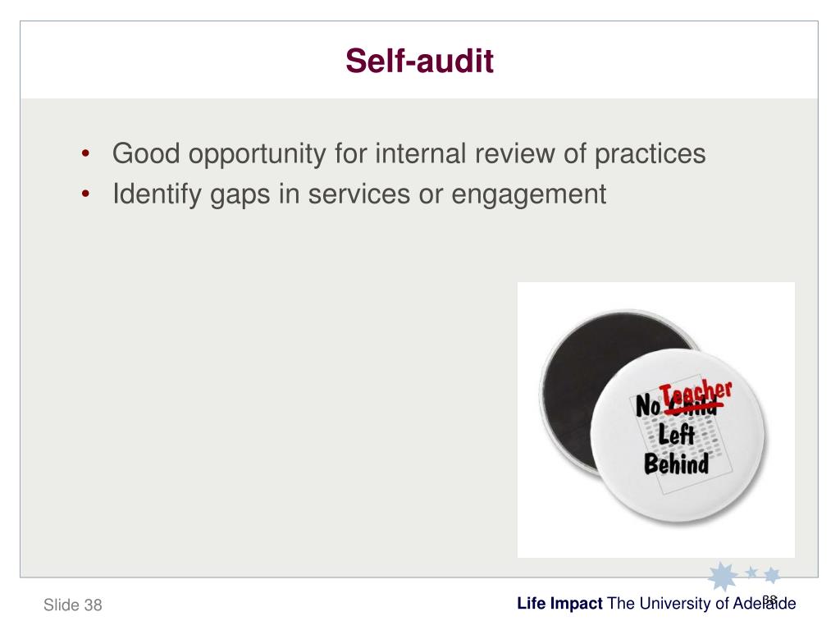Click the word 'Behind' on the badge

[x=677, y=464]
